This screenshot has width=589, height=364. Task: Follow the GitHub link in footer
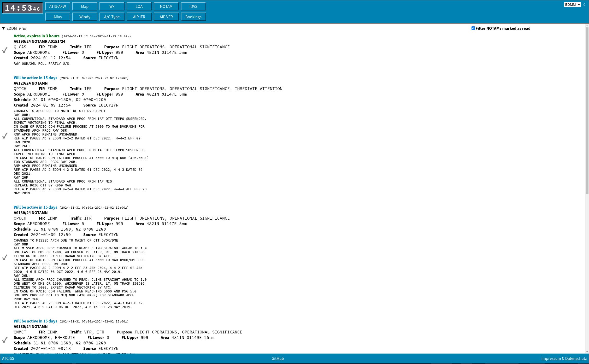pyautogui.click(x=278, y=358)
